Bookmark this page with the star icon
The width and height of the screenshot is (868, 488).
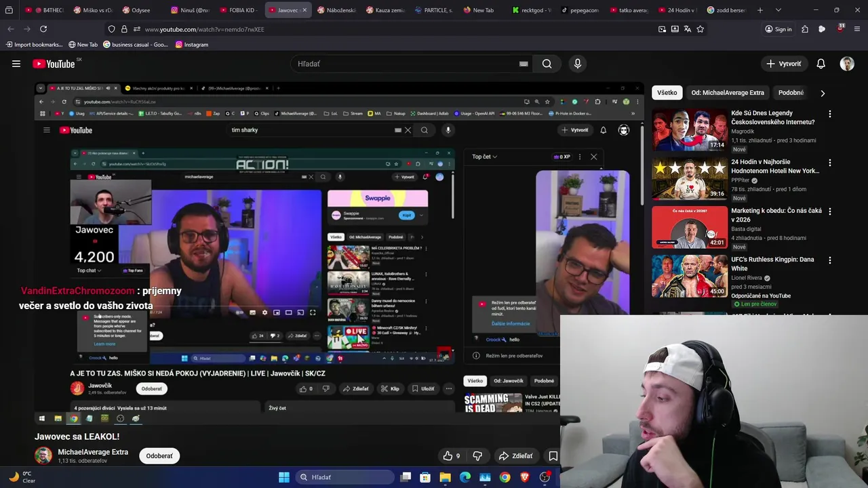701,29
